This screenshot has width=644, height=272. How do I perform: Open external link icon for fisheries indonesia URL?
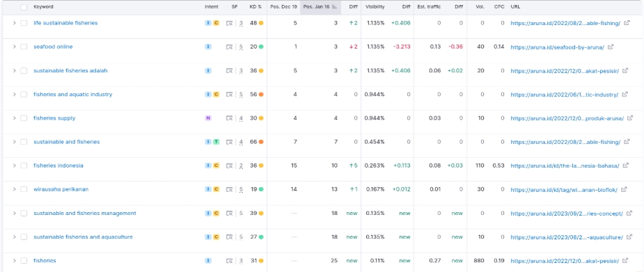625,166
